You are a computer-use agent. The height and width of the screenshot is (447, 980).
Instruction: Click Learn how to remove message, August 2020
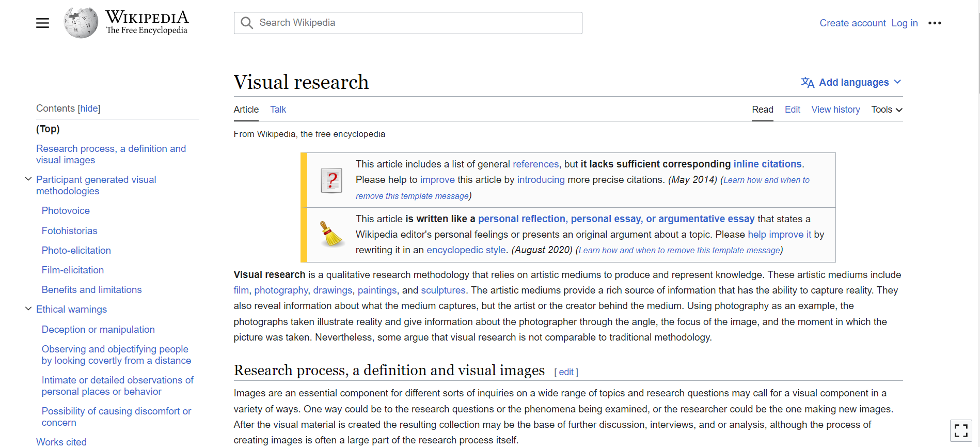click(x=679, y=251)
